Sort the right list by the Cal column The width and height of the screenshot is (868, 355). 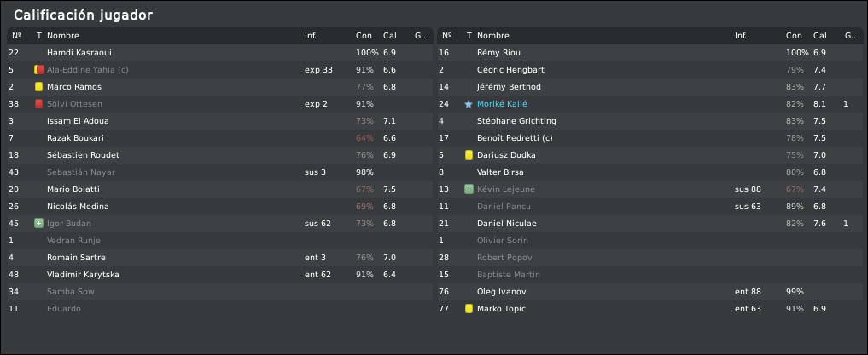(820, 36)
